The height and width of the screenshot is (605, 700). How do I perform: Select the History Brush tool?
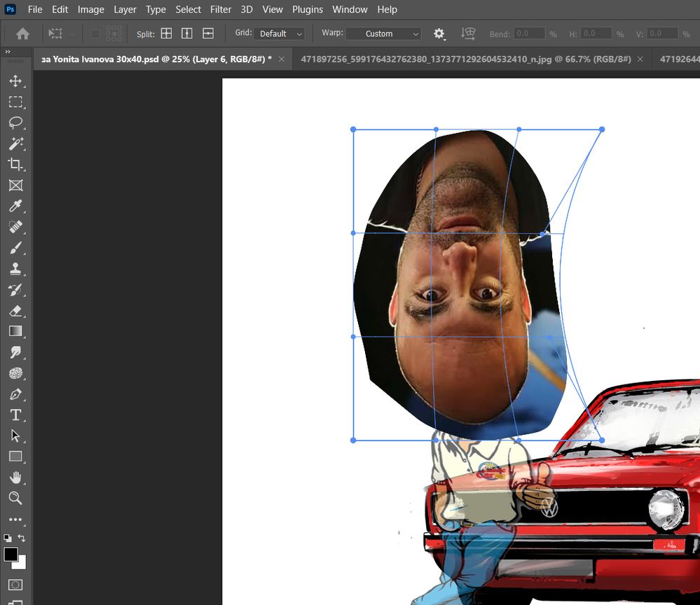[15, 290]
